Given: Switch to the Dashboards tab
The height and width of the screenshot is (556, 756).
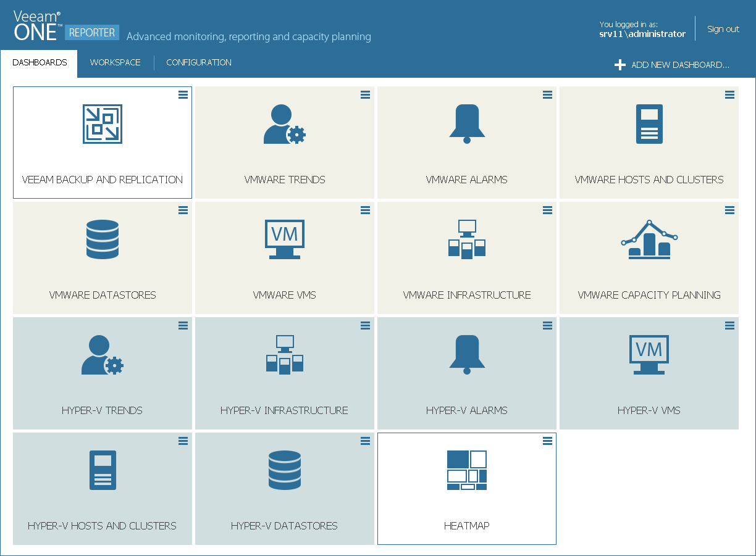Looking at the screenshot, I should (x=40, y=63).
